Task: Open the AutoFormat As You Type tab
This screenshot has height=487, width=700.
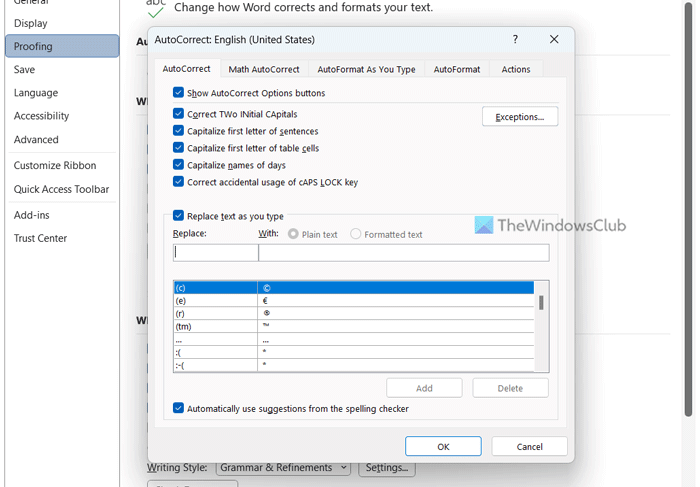Action: pyautogui.click(x=366, y=69)
